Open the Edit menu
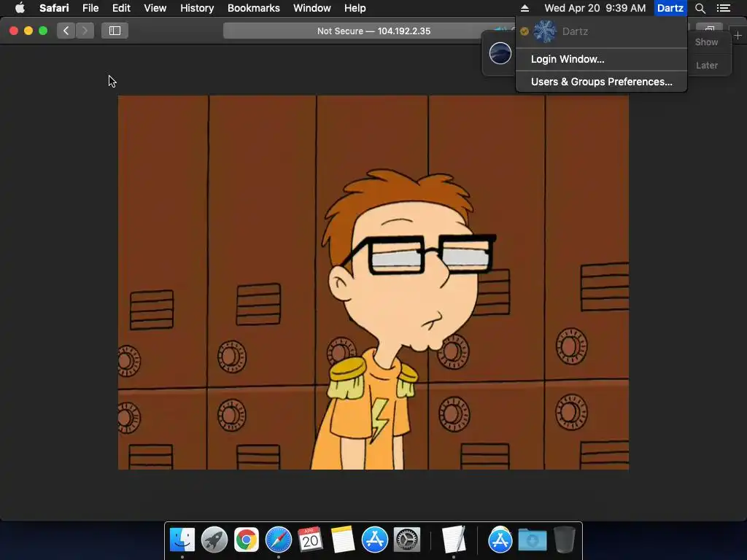Image resolution: width=747 pixels, height=560 pixels. click(121, 8)
